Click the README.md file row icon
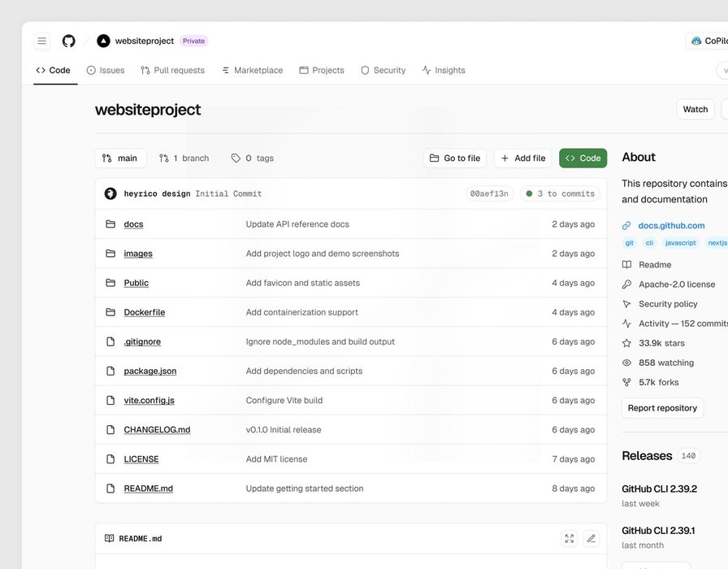Viewport: 728px width, 569px height. pyautogui.click(x=110, y=489)
